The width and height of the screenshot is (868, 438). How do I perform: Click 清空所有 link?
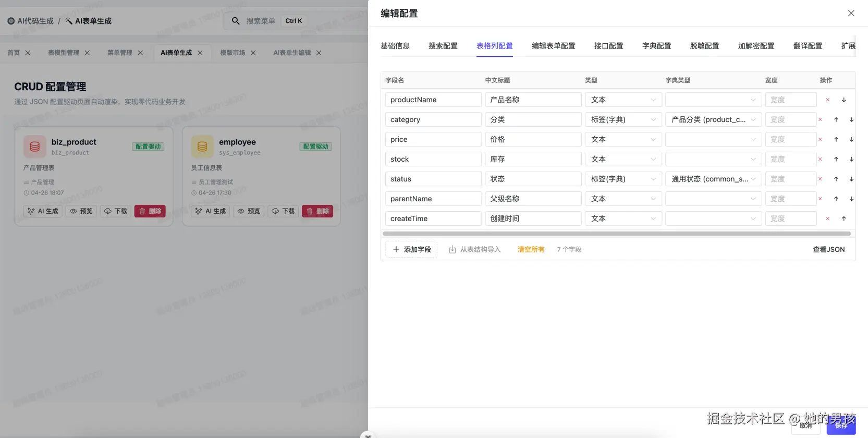pyautogui.click(x=531, y=249)
